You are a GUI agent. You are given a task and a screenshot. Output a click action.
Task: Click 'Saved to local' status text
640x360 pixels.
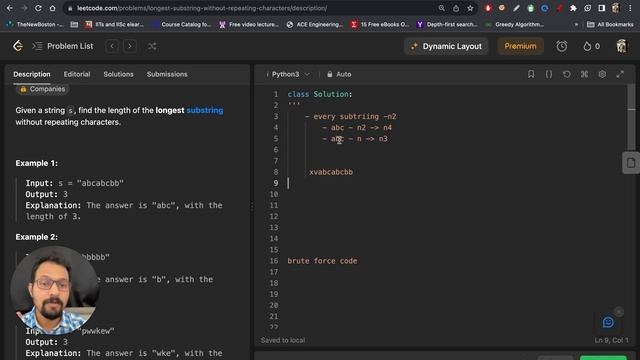click(282, 340)
